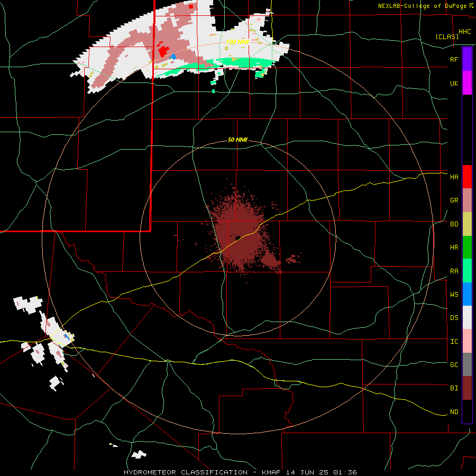Click the RA legend label
The height and width of the screenshot is (476, 476).
(x=454, y=271)
